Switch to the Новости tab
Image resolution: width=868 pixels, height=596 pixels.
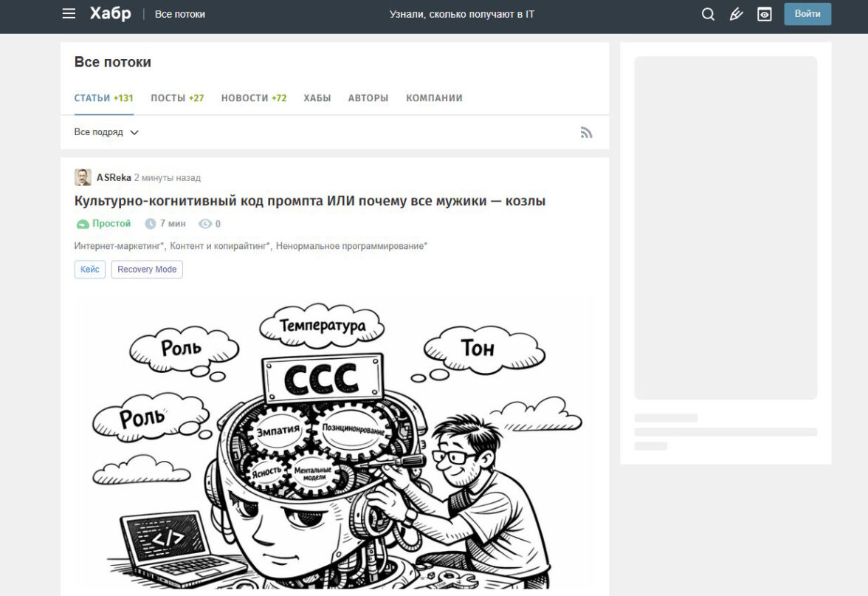point(253,98)
